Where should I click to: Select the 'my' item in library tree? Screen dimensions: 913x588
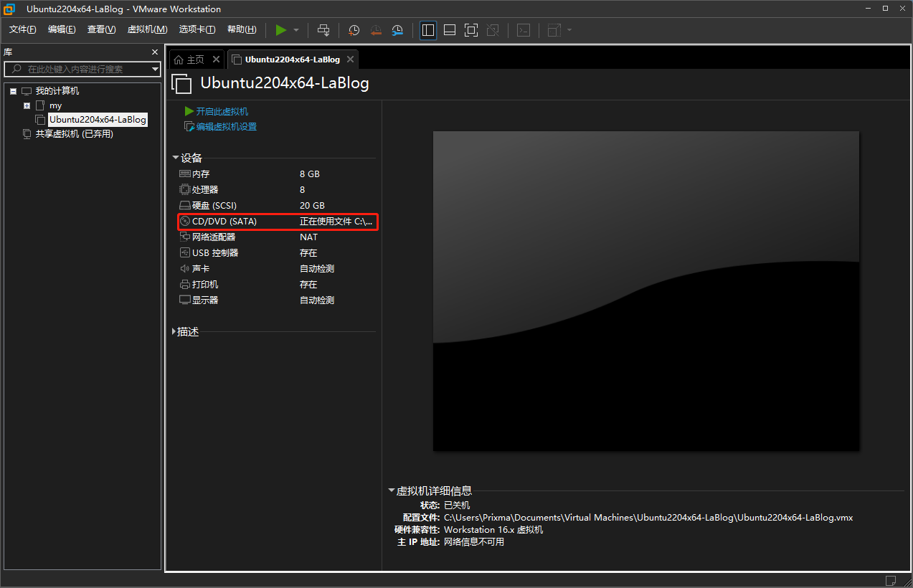55,105
